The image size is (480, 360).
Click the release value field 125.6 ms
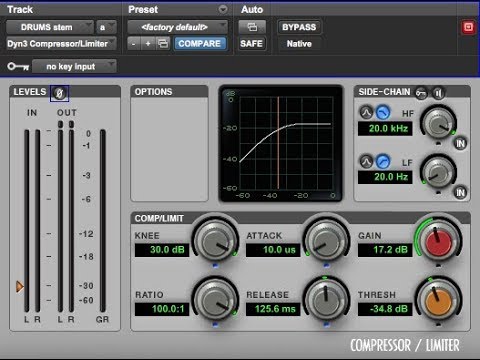(x=273, y=309)
